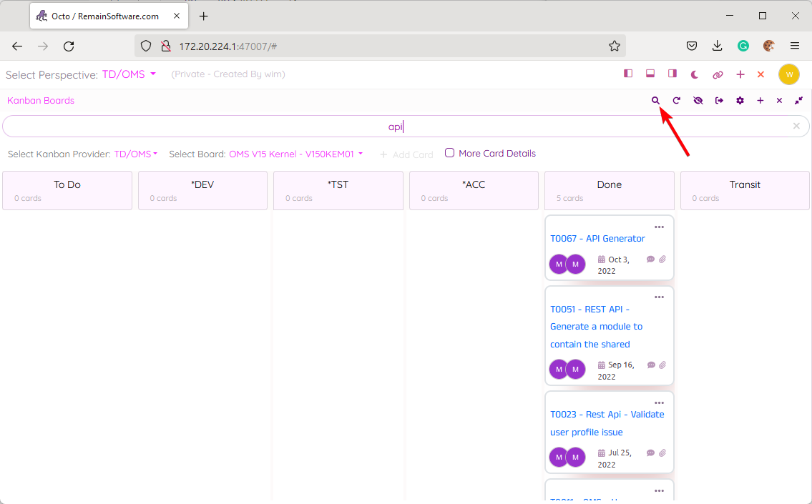812x504 pixels.
Task: Expand the Select Kanban Provider dropdown
Action: pos(135,154)
